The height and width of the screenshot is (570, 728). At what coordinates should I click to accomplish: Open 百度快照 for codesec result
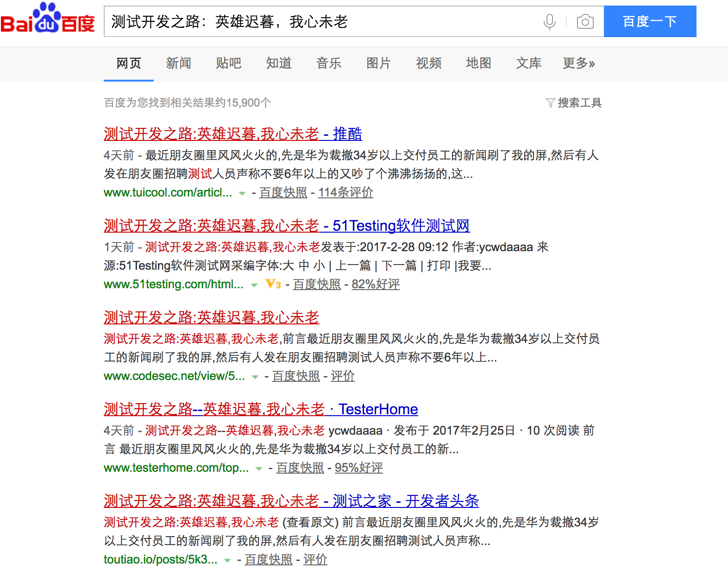(296, 376)
